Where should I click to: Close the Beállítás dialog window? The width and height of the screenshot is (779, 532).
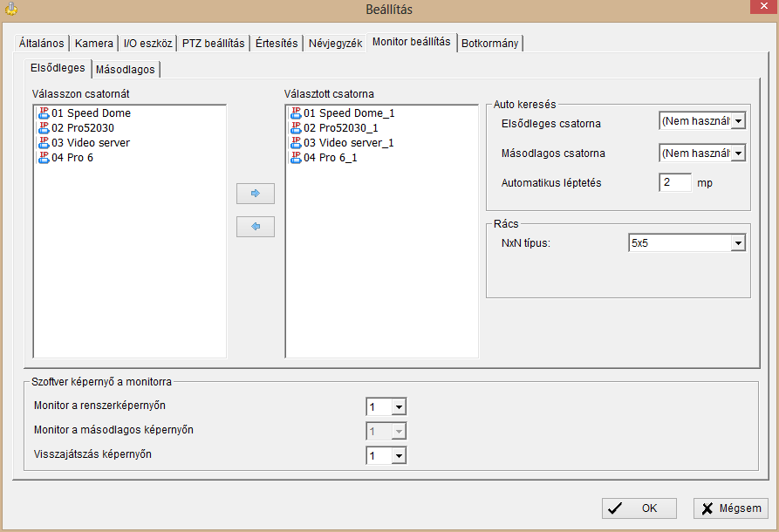pos(764,6)
